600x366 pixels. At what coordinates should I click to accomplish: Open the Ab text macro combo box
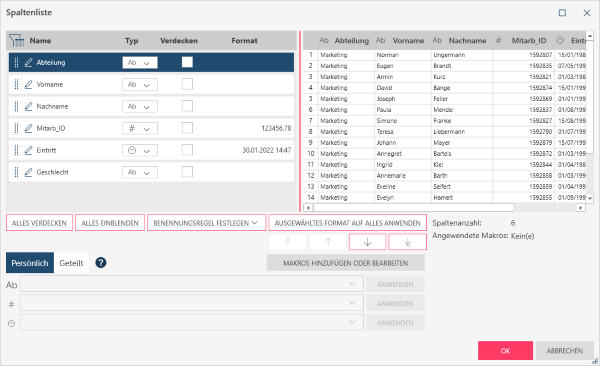click(191, 284)
